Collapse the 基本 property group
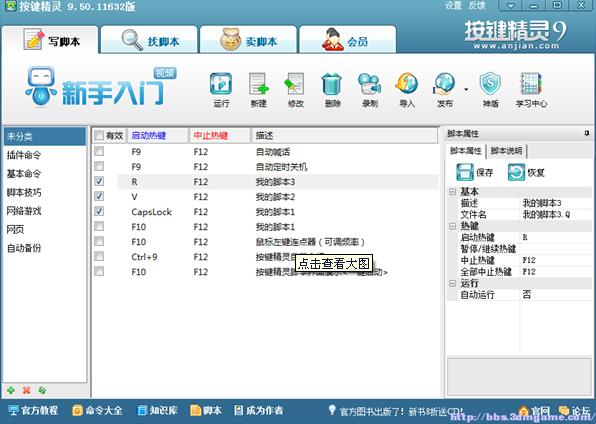 (452, 192)
